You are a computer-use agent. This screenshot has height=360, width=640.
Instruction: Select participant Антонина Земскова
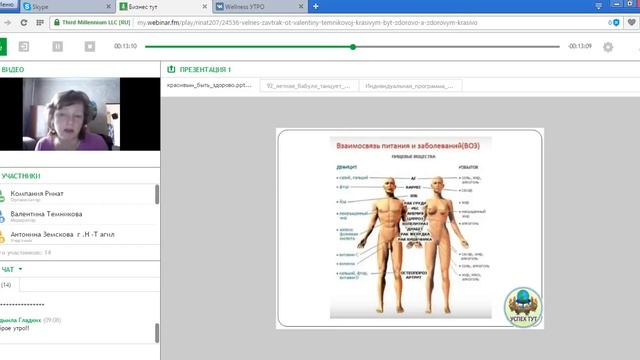pyautogui.click(x=78, y=236)
